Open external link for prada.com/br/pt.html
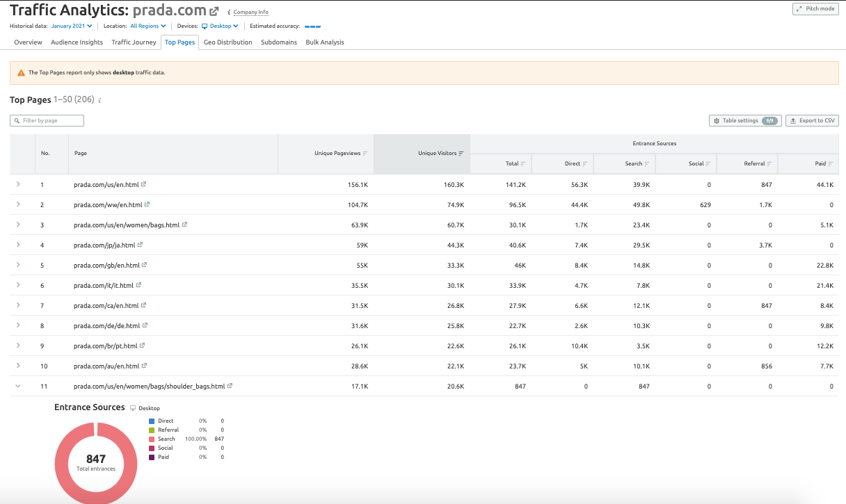The width and height of the screenshot is (846, 504). [x=143, y=346]
